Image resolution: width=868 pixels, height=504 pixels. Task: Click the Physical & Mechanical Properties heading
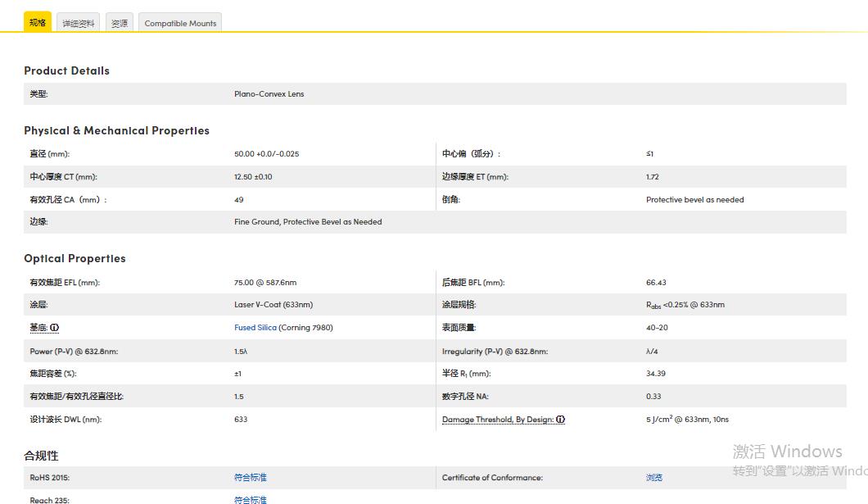point(116,130)
